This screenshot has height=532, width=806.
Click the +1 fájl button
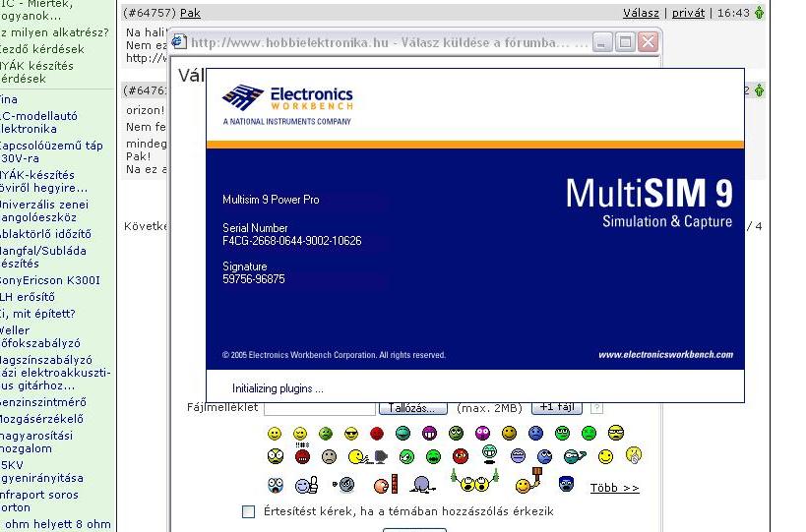click(x=557, y=407)
